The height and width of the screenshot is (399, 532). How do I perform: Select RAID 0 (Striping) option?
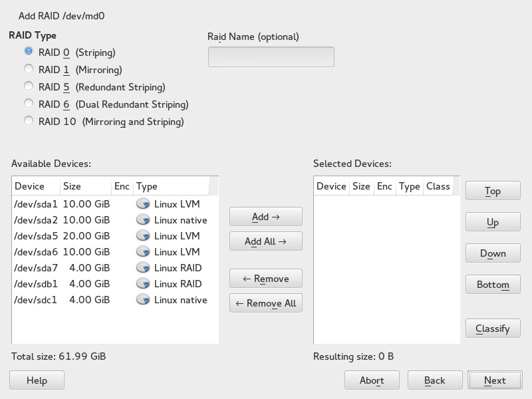coord(29,52)
